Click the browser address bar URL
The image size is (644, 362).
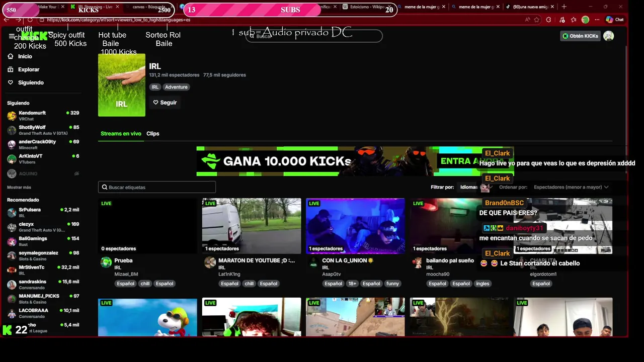(119, 20)
